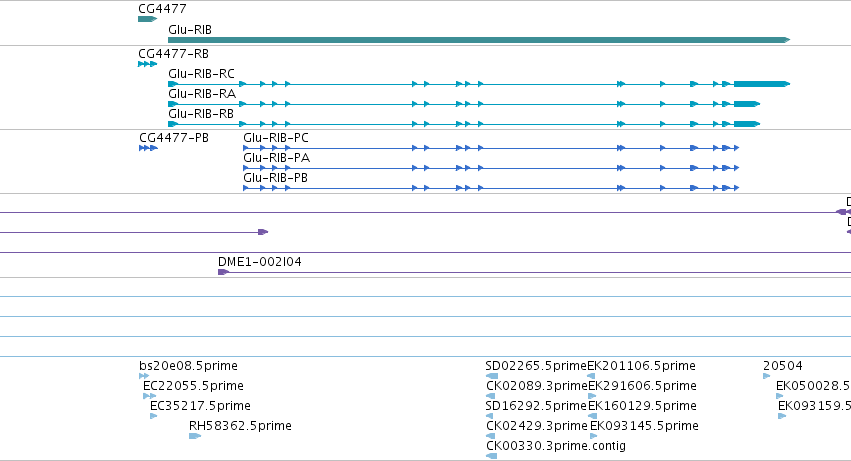Select the Glu-RIB-RC thick terminal exon
This screenshot has height=461, width=851.
[762, 84]
